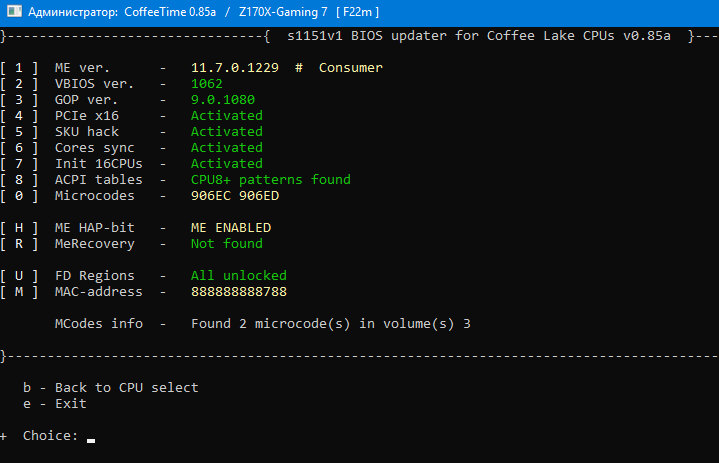Click the 'MAC-address' label
This screenshot has width=719, height=463.
coord(99,292)
